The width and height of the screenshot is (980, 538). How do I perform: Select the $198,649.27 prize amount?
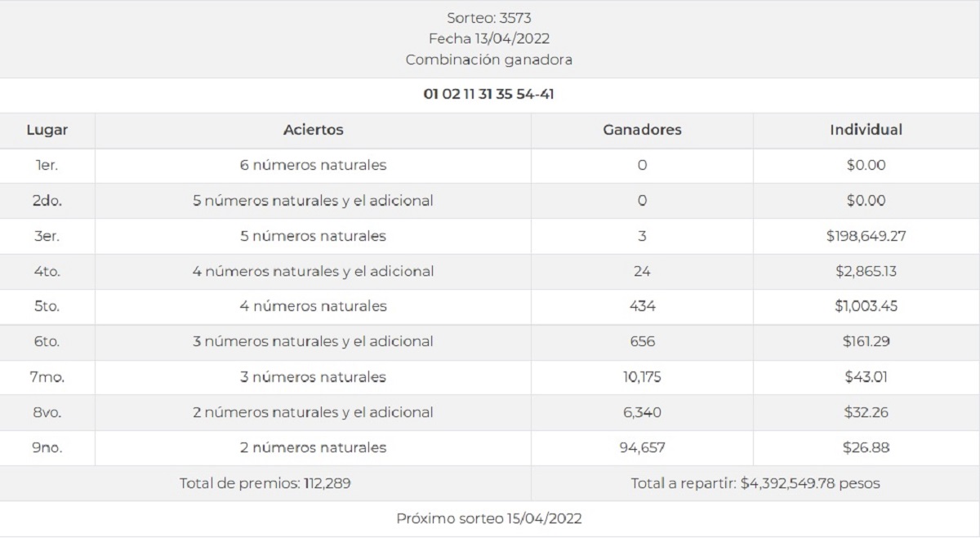(866, 236)
